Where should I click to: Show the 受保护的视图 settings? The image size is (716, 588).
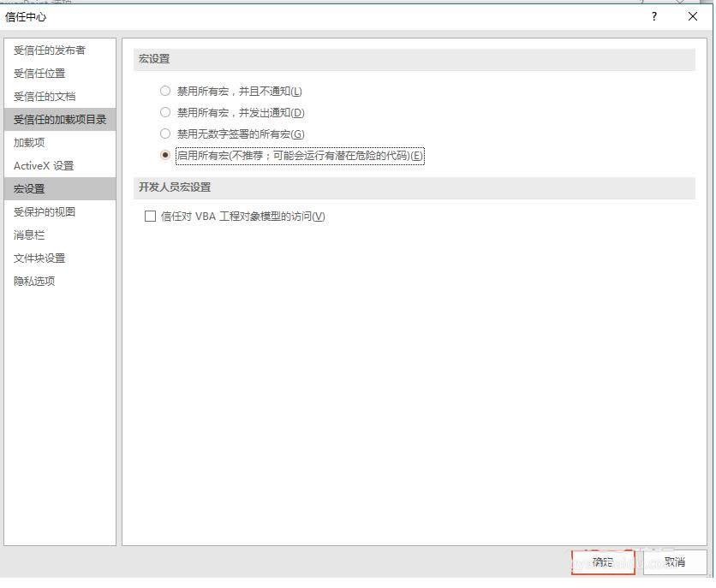(45, 212)
